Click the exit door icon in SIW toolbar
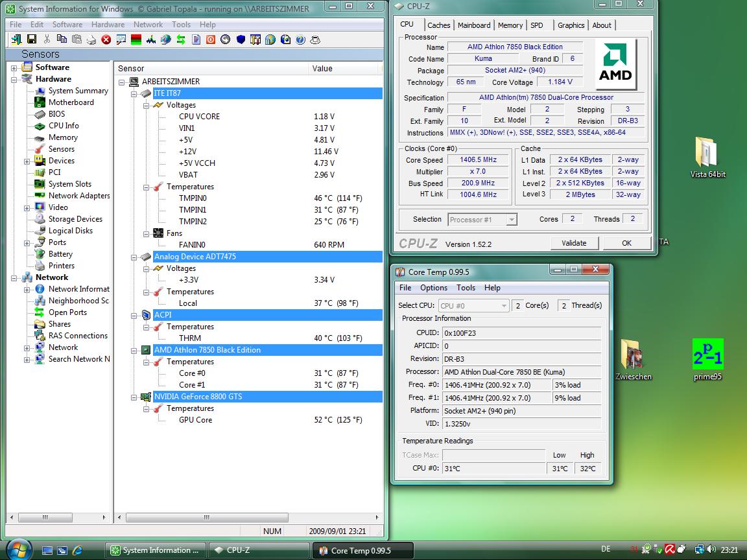Image resolution: width=747 pixels, height=560 pixels. [x=16, y=40]
